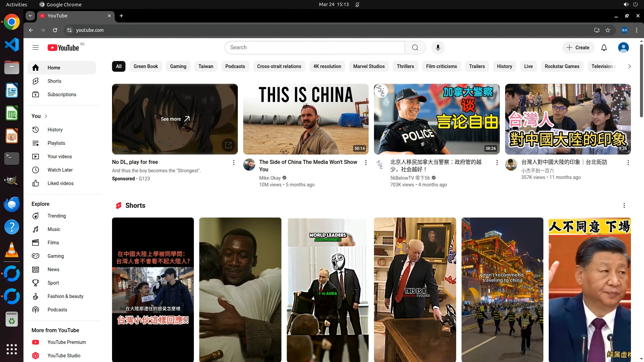This screenshot has width=644, height=362.
Task: Open Liked videos in sidebar
Action: tap(60, 183)
